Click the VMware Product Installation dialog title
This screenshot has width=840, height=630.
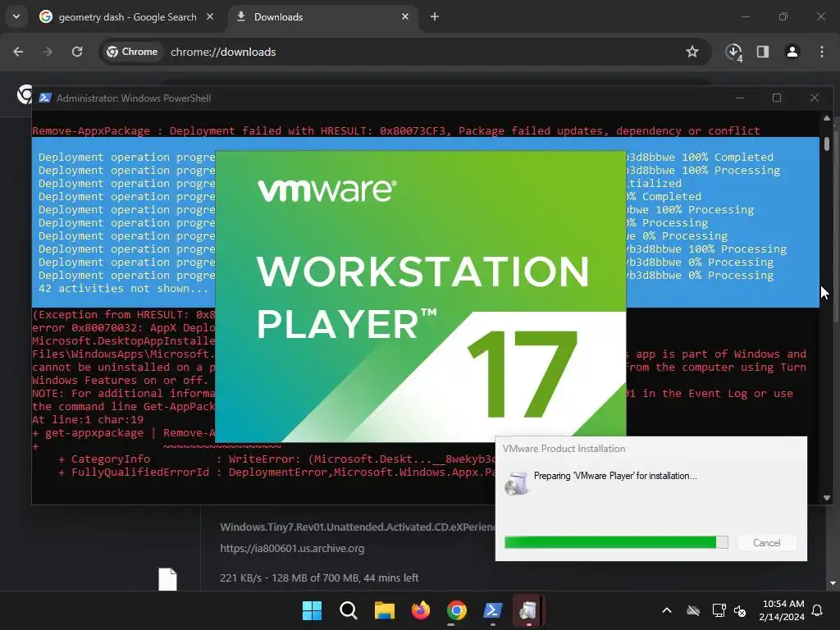[x=564, y=449]
